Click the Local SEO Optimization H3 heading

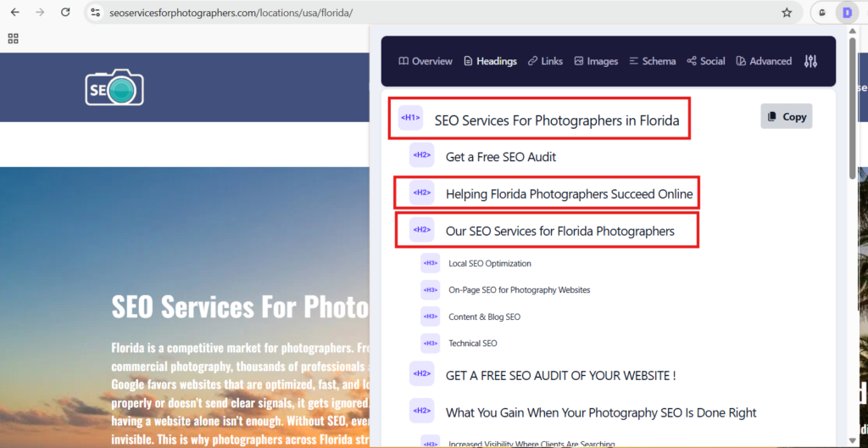490,264
